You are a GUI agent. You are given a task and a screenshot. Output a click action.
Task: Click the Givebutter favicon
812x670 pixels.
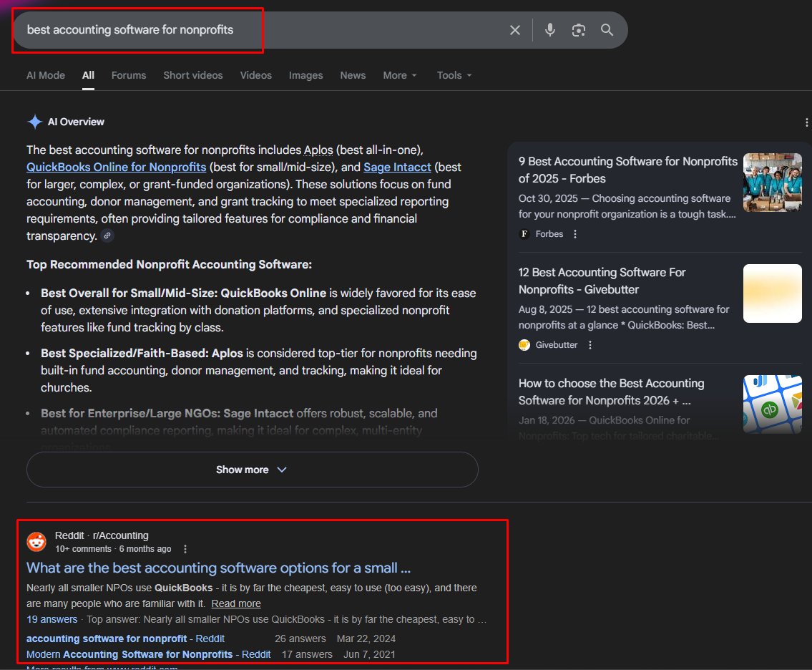524,345
